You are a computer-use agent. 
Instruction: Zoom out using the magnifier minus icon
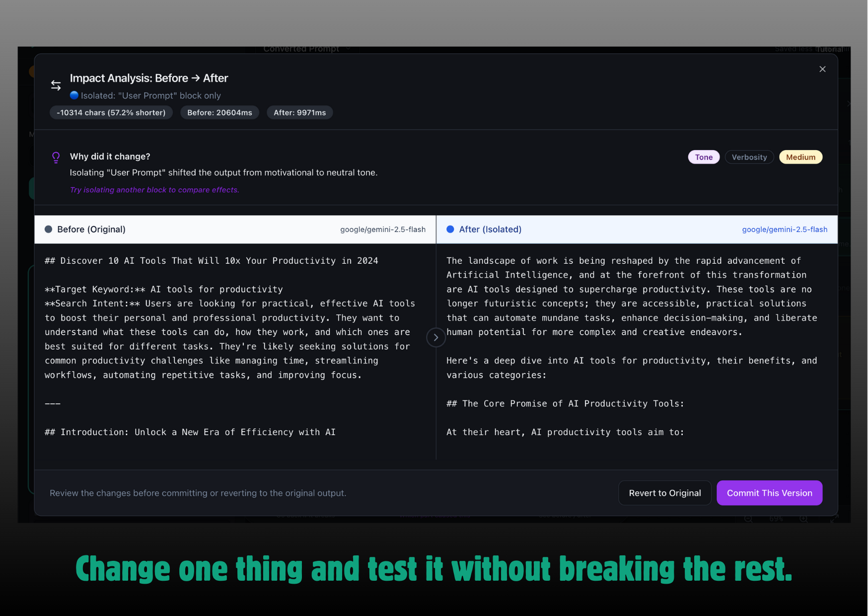(748, 519)
